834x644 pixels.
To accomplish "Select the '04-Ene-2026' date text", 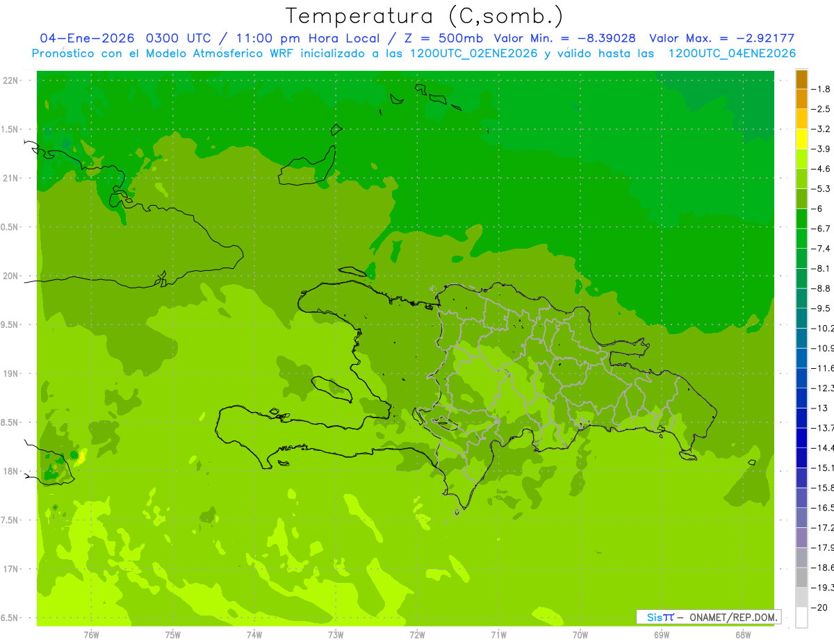I will point(88,38).
